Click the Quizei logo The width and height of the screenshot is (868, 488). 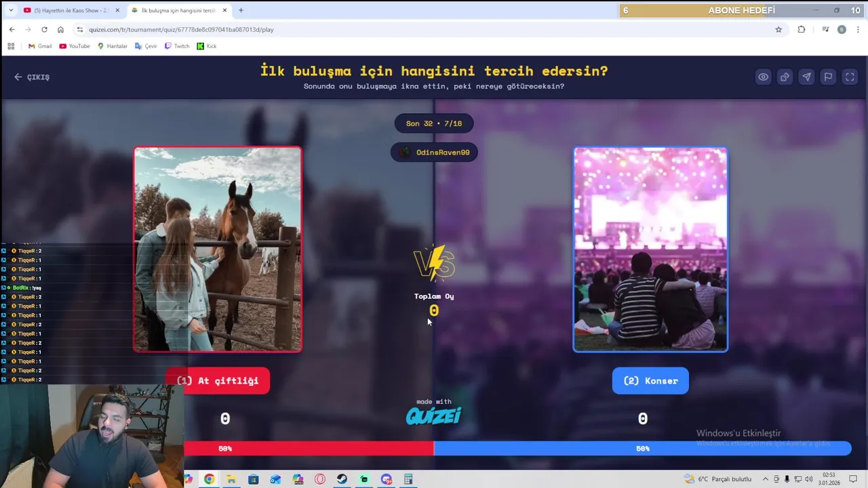(x=434, y=416)
